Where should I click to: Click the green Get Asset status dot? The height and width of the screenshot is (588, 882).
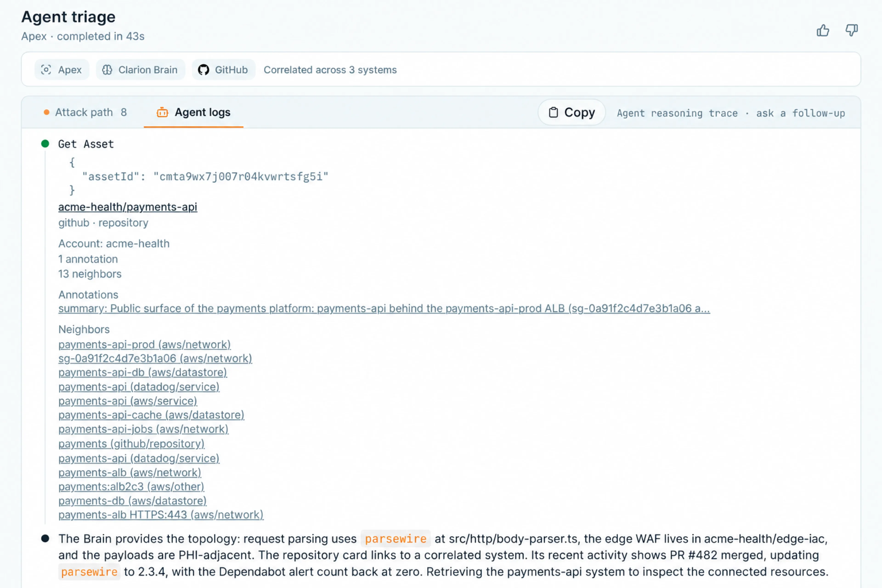click(x=45, y=144)
